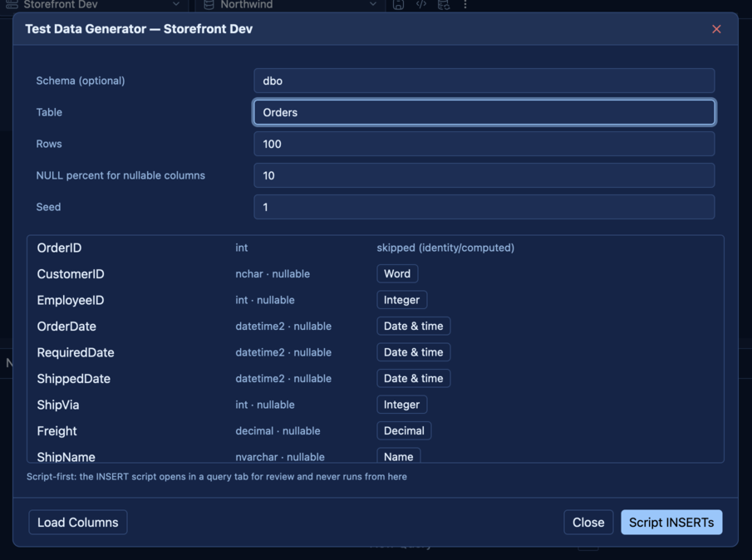Click the 'NULL percent for nullable columns' label

coord(120,175)
